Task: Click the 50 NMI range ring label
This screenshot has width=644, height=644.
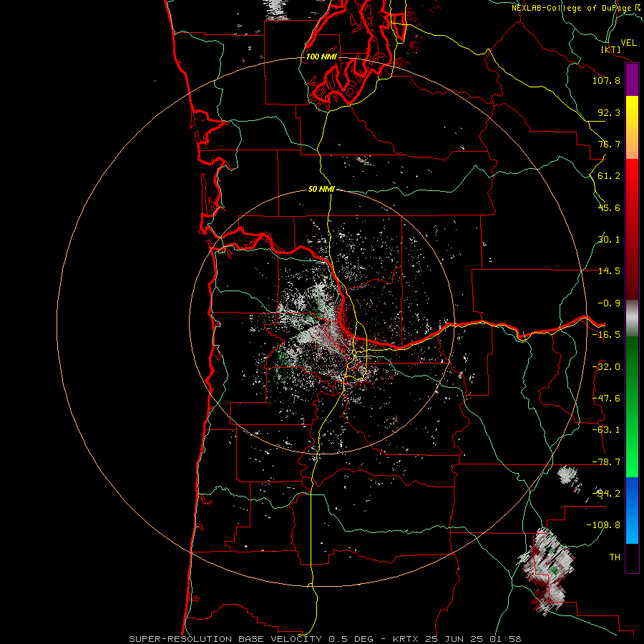Action: click(x=321, y=190)
